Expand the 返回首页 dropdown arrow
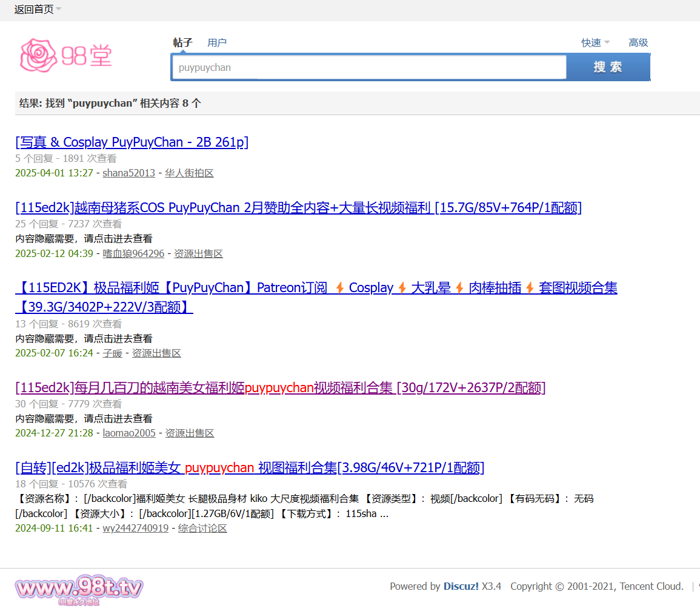This screenshot has height=611, width=700. pos(59,10)
